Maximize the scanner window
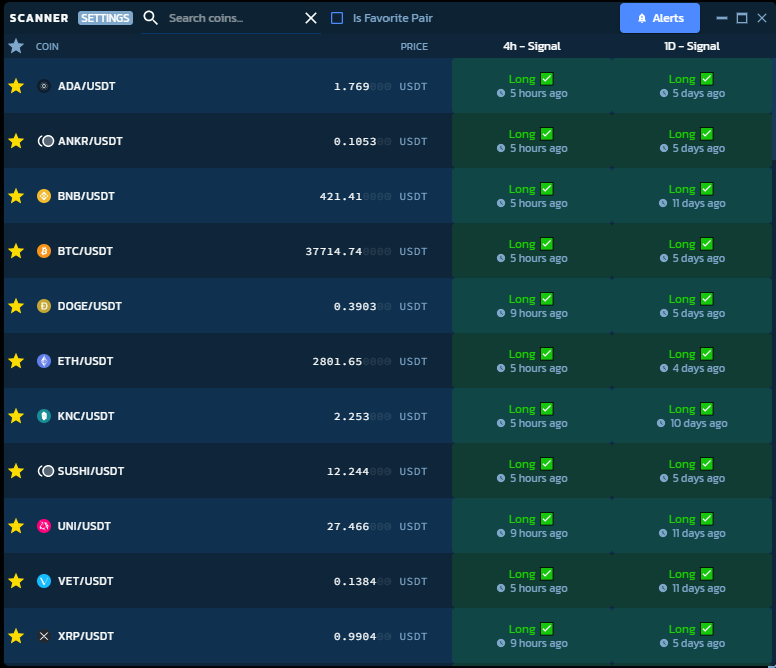 pos(742,18)
